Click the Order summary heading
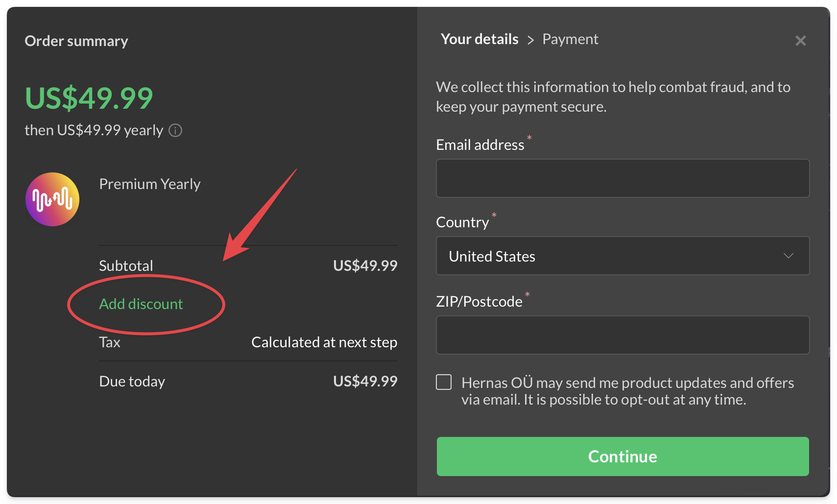 (76, 41)
